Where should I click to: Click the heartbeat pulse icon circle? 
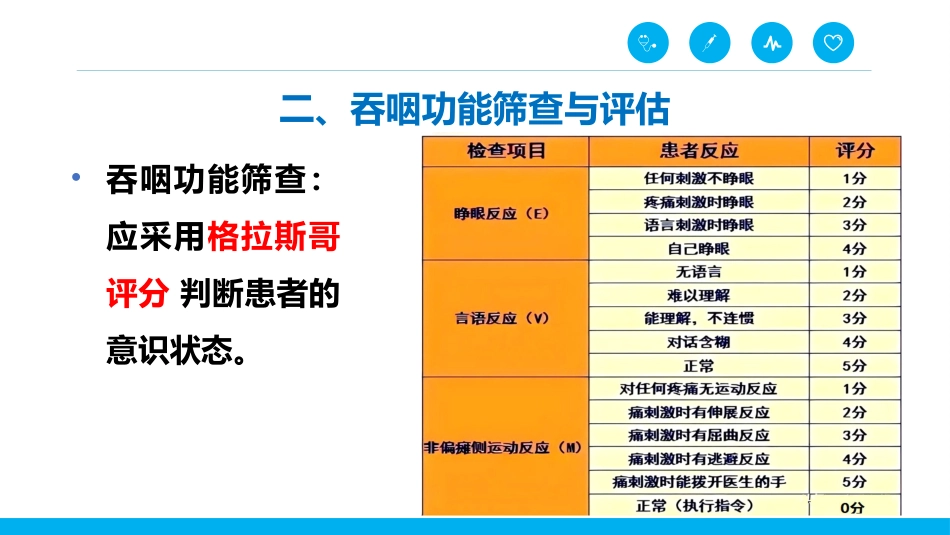tap(771, 42)
